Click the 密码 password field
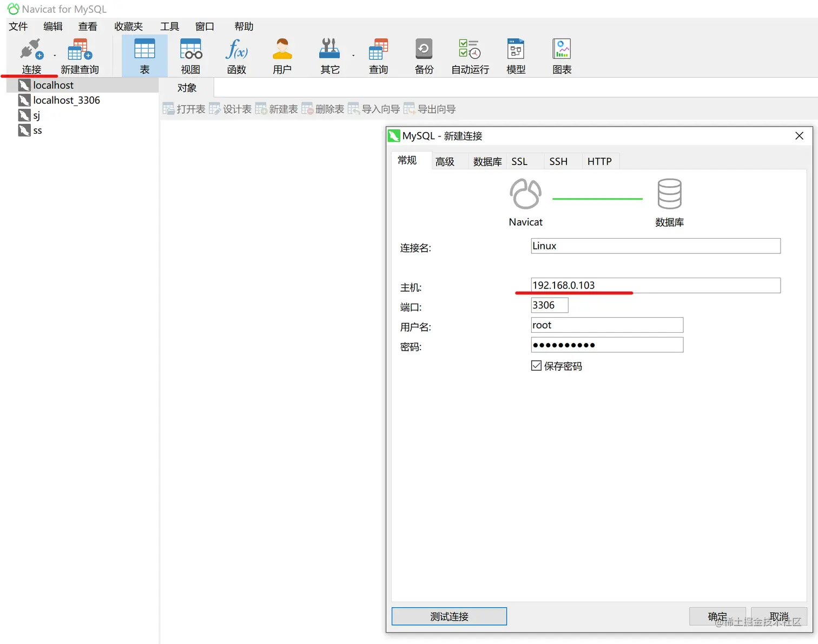The width and height of the screenshot is (818, 644). click(x=607, y=345)
